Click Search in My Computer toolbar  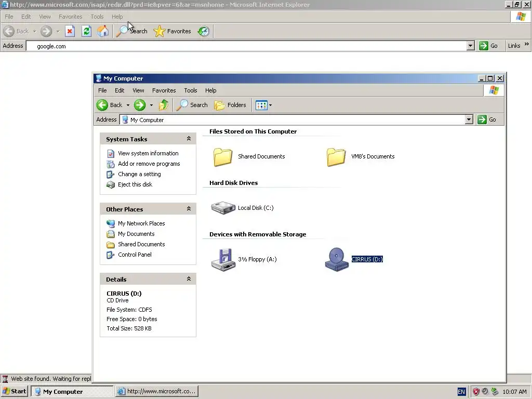(192, 105)
